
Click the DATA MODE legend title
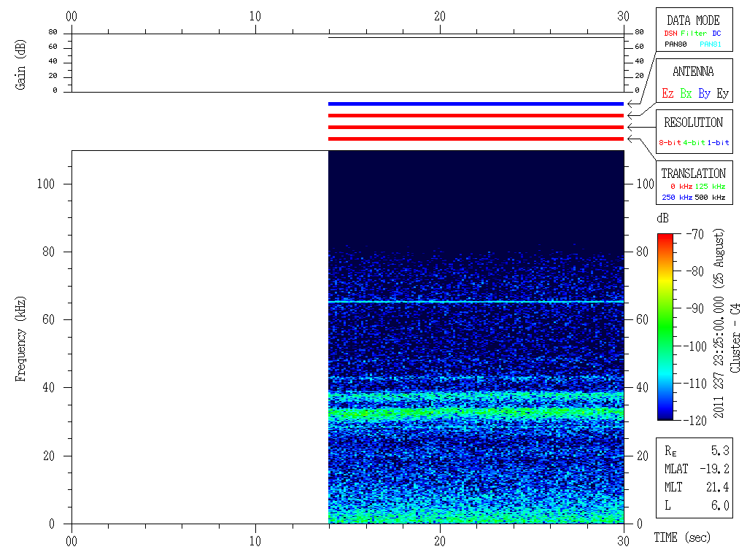point(693,20)
